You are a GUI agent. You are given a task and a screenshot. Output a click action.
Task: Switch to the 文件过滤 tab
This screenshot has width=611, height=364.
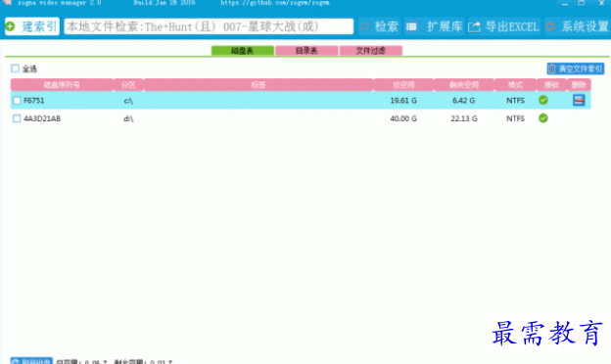pos(370,51)
